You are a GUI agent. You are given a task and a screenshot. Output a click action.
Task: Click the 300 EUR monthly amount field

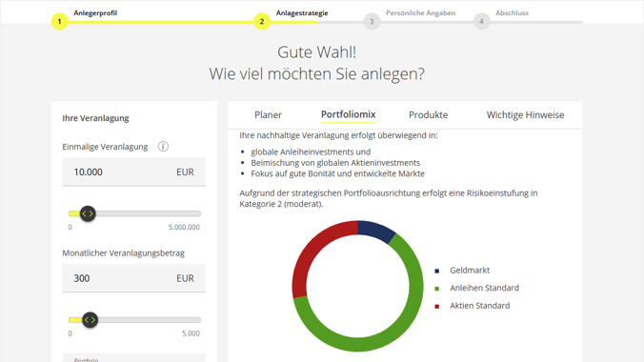pyautogui.click(x=134, y=278)
